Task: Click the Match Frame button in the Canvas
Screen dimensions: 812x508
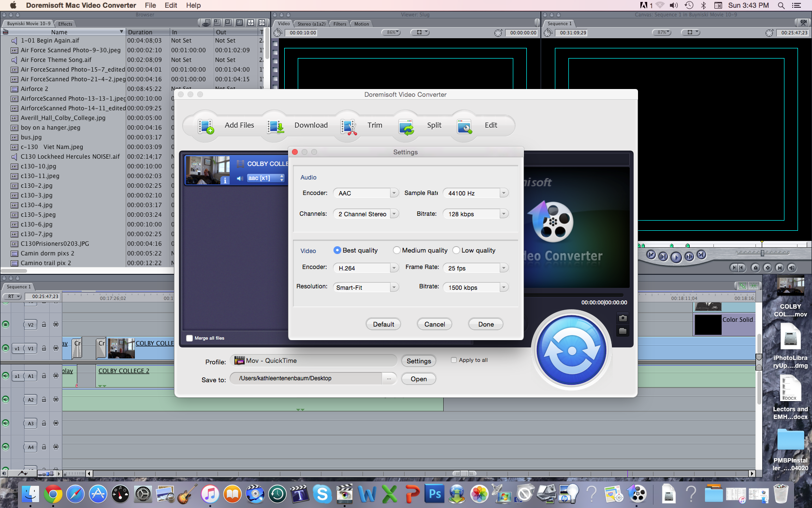Action: pyautogui.click(x=791, y=268)
